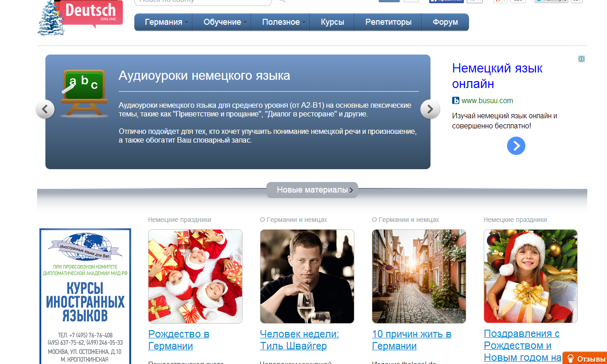This screenshot has height=364, width=607.
Task: Go to the Репетиторы section
Action: pyautogui.click(x=388, y=22)
